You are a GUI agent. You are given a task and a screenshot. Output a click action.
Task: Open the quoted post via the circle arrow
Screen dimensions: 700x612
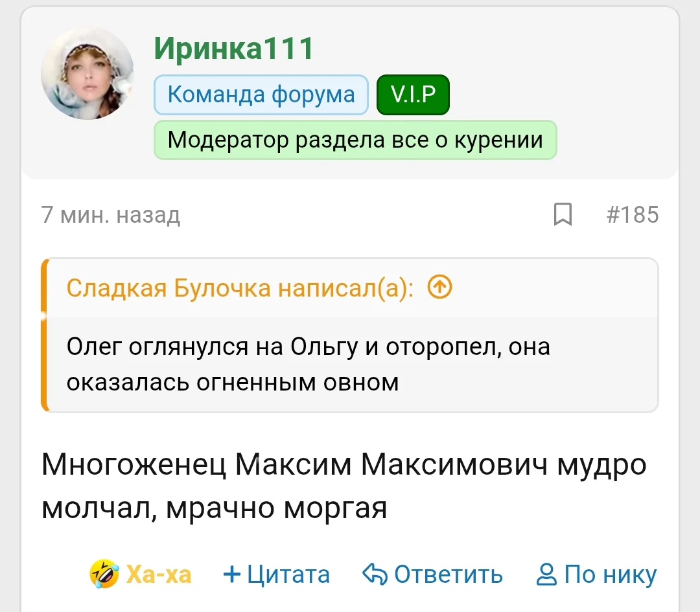pyautogui.click(x=439, y=288)
